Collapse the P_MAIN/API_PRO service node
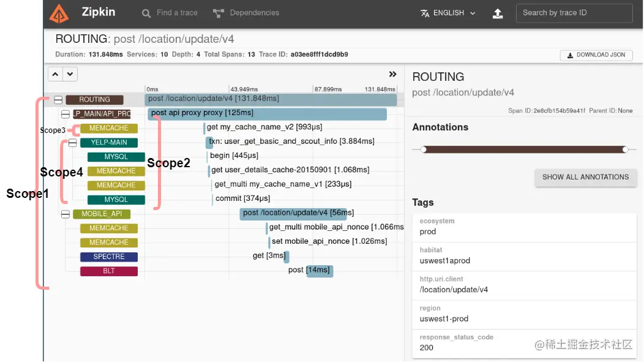The image size is (644, 362). tap(66, 114)
